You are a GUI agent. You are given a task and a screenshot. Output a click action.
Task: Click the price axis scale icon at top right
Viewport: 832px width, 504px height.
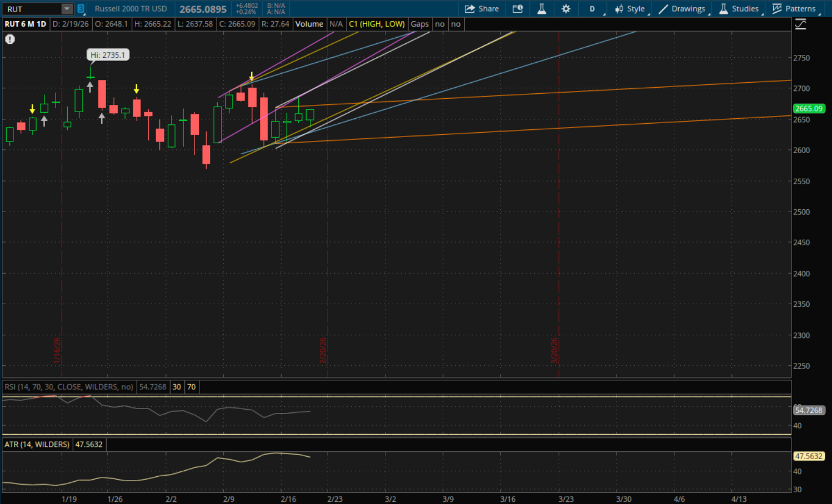pos(800,24)
